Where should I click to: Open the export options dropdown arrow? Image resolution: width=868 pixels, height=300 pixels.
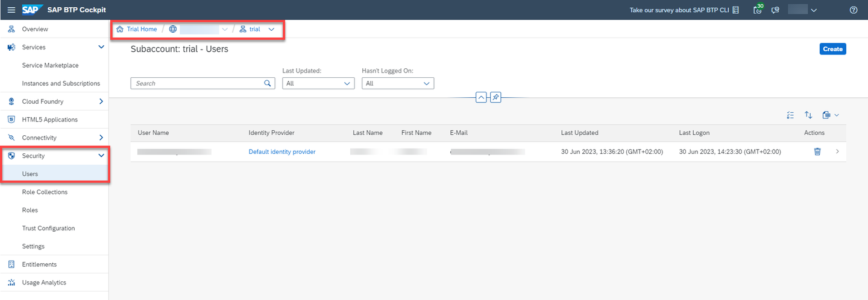(x=837, y=115)
